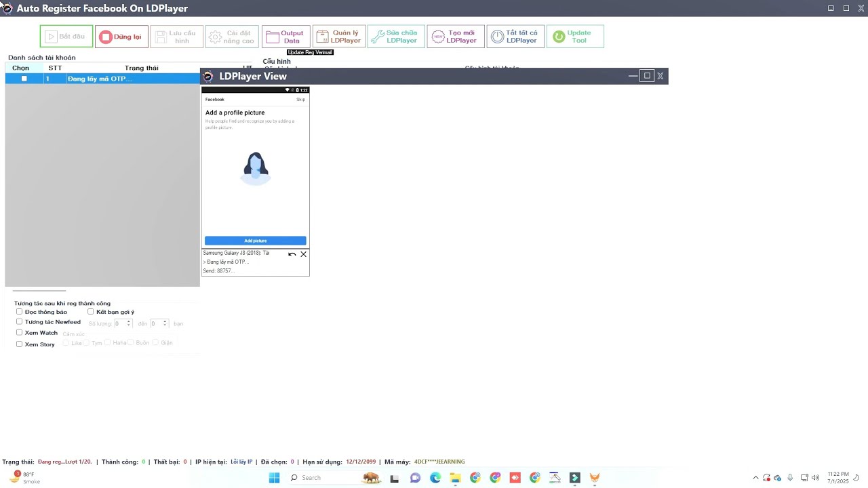Image resolution: width=868 pixels, height=488 pixels.
Task: Tick the Buồn reaction checkbox
Action: pos(131,343)
